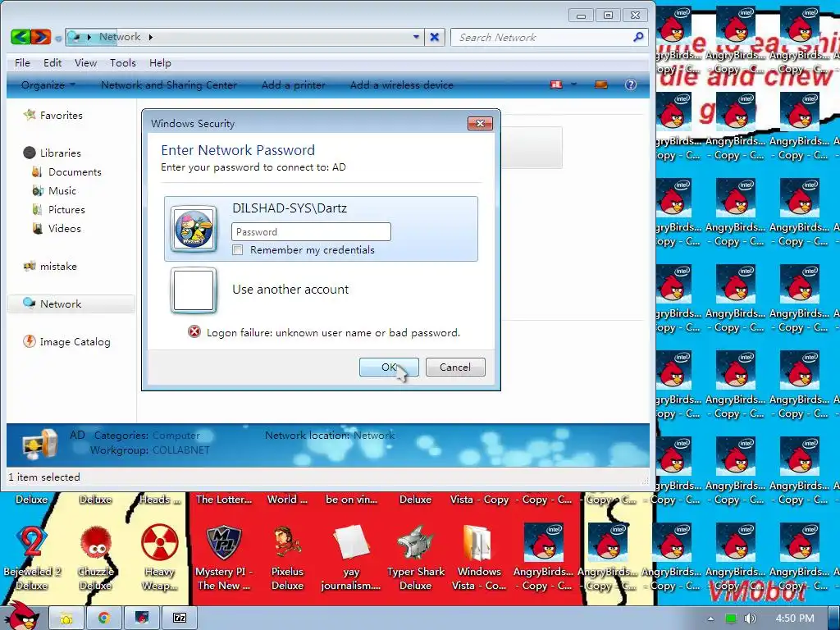Click the magnifier icon in Search Network box
Screen dimensions: 840x630
tap(638, 37)
